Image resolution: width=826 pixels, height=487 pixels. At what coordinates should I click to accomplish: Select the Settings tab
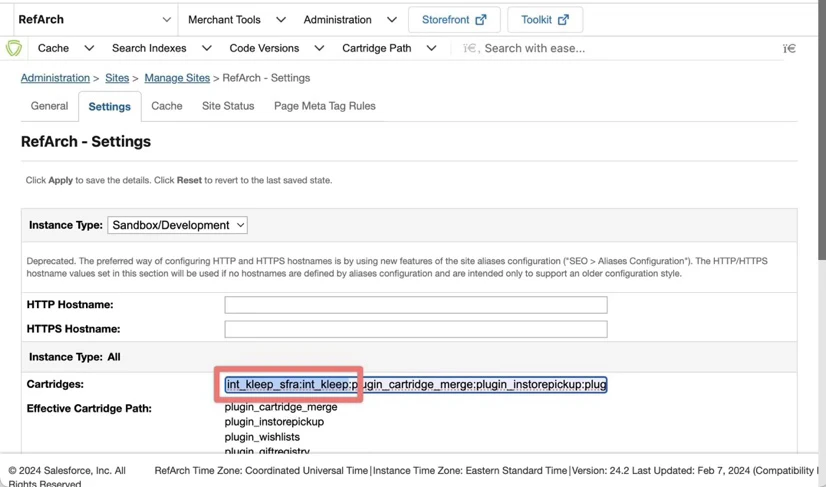tap(110, 106)
